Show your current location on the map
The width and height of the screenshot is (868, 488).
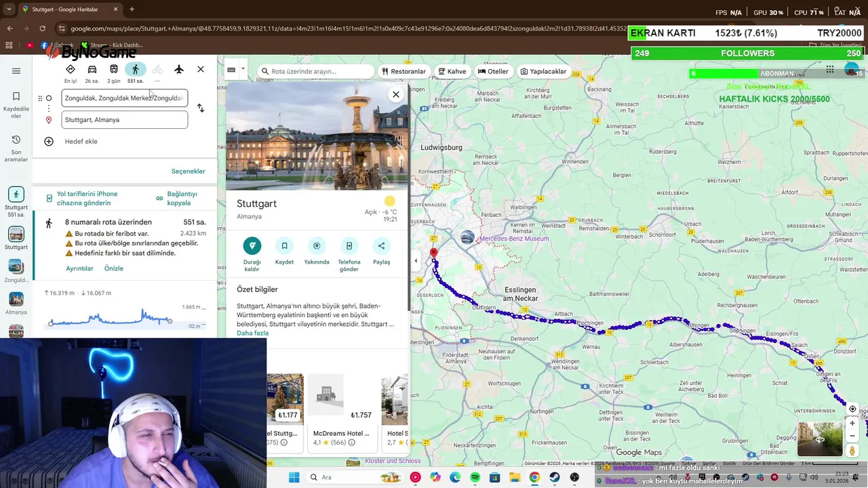(852, 409)
